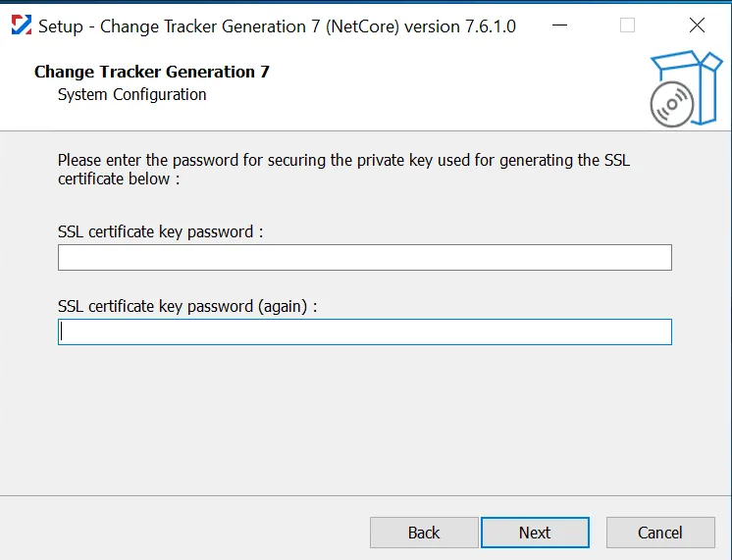Click the Change Tracker logo in title bar

click(x=22, y=25)
